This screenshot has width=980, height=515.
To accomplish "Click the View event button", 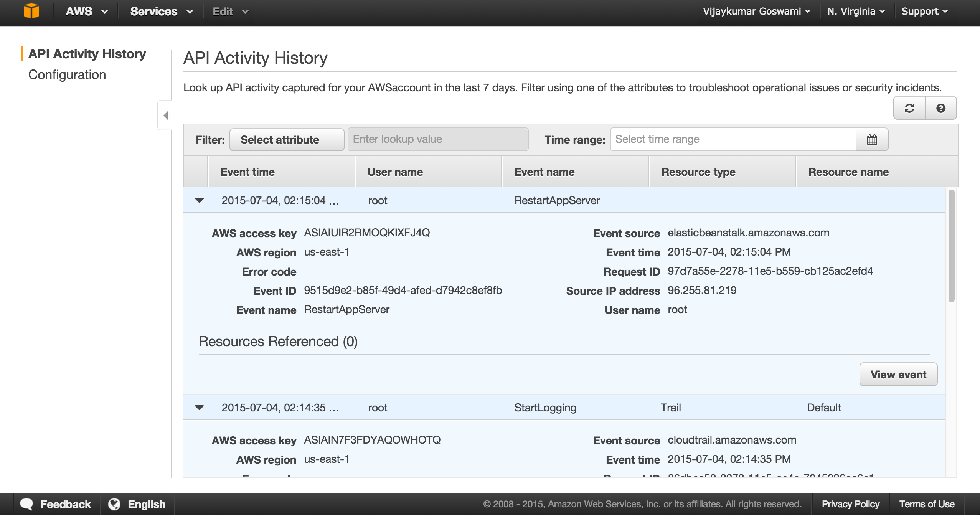I will point(898,374).
